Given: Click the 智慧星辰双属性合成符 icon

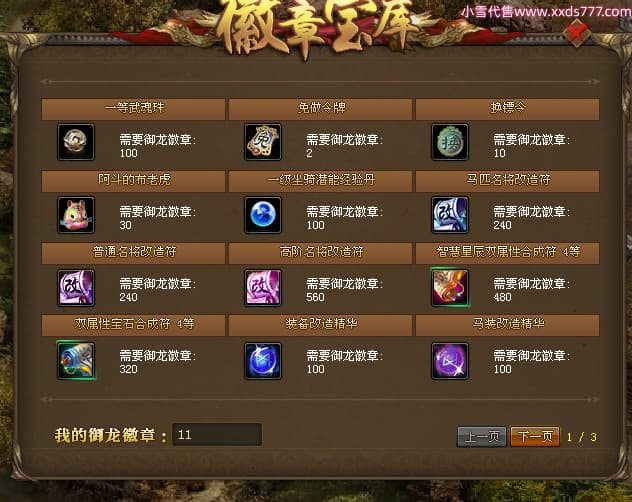Looking at the screenshot, I should pyautogui.click(x=450, y=287).
